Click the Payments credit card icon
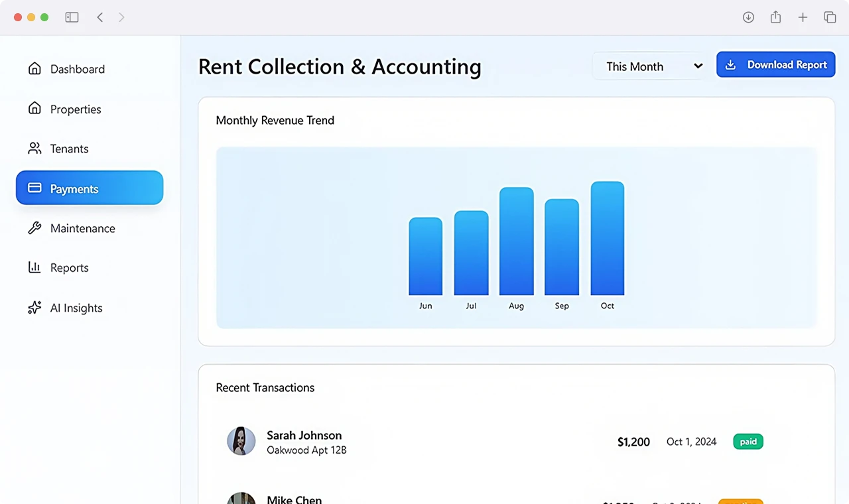 (34, 188)
